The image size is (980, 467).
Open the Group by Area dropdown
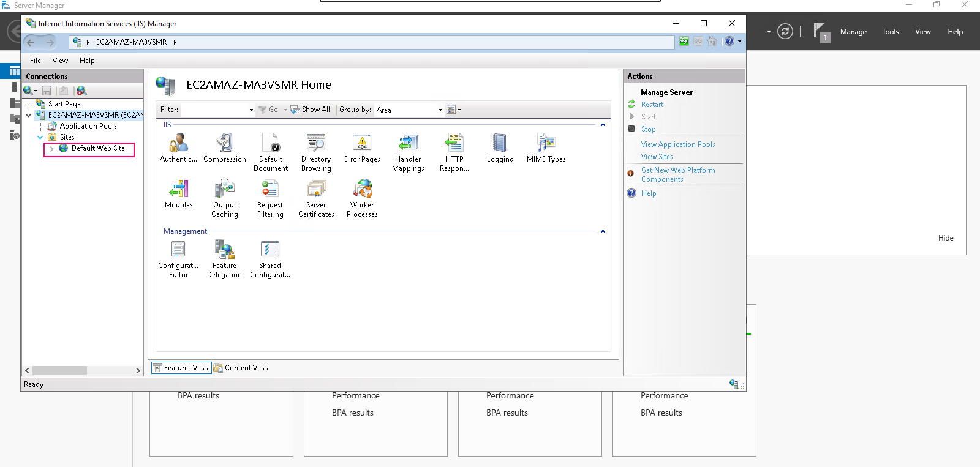pos(440,110)
